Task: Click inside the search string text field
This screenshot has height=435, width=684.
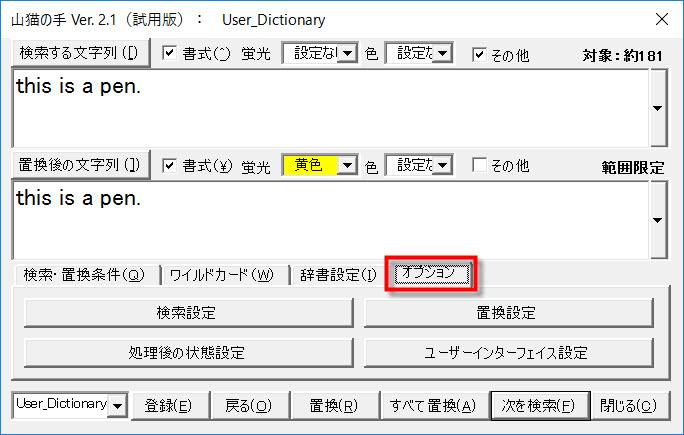Action: pos(330,107)
